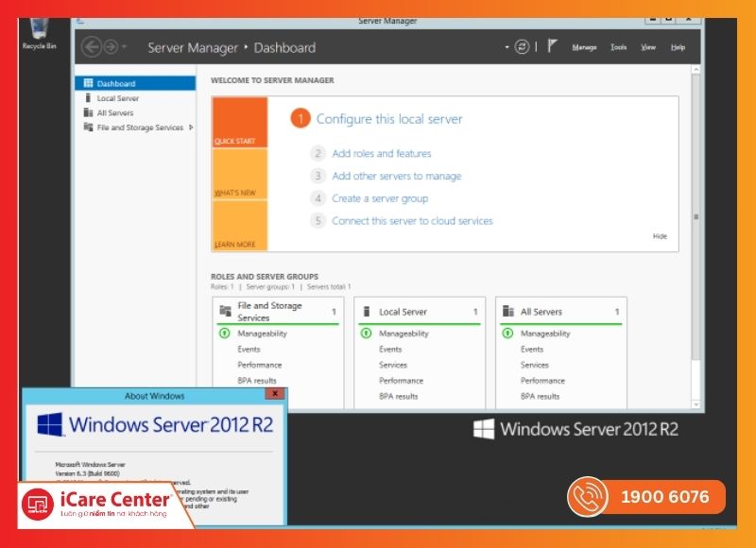Screen dimensions: 756x548
Task: Click Events in Local Server tile
Action: point(390,350)
